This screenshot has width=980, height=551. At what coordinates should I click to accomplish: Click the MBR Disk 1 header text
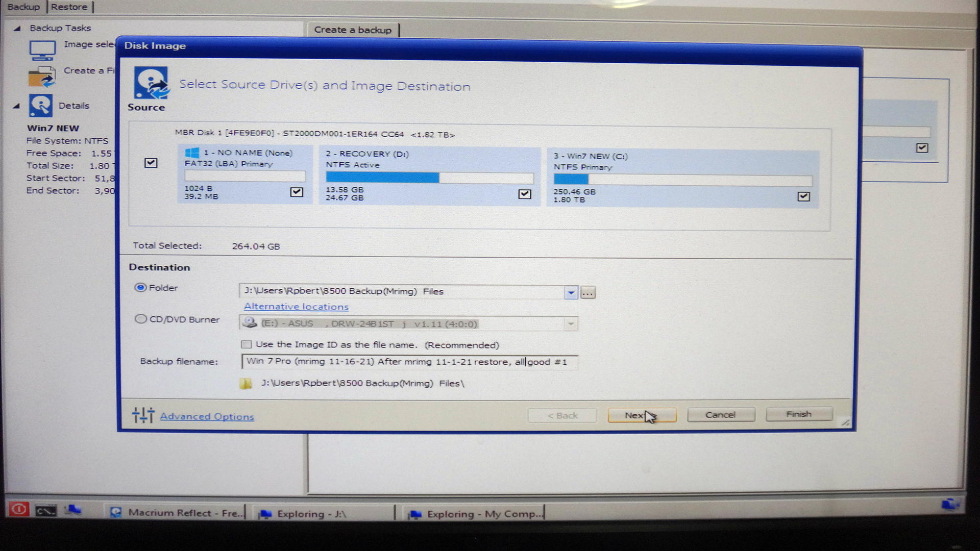(x=315, y=134)
